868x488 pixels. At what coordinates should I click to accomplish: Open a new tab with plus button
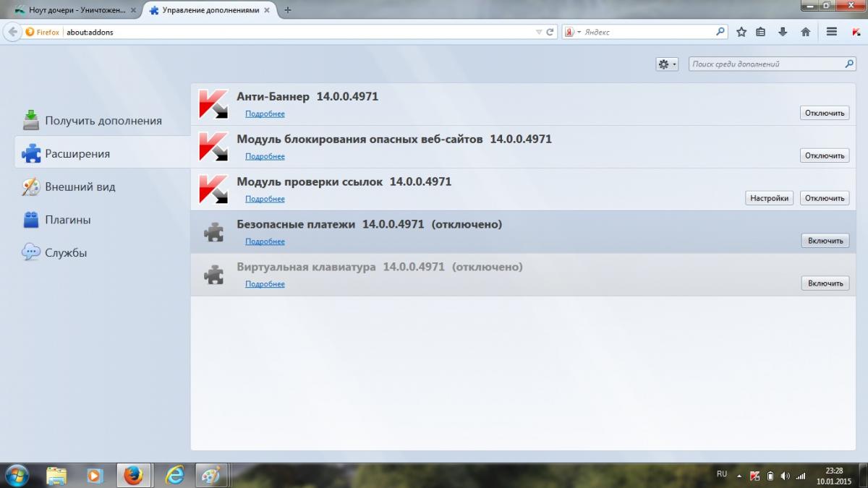pyautogui.click(x=288, y=10)
